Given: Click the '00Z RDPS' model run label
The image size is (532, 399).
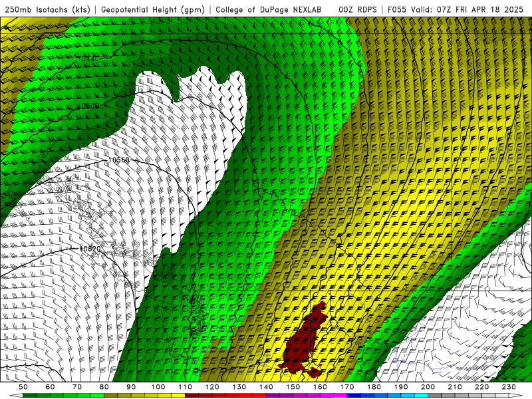Looking at the screenshot, I should 358,9.
